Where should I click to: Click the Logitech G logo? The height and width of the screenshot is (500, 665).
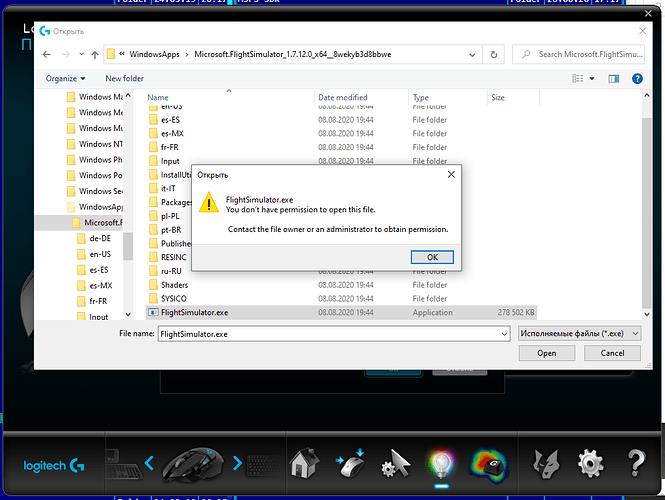tap(54, 466)
